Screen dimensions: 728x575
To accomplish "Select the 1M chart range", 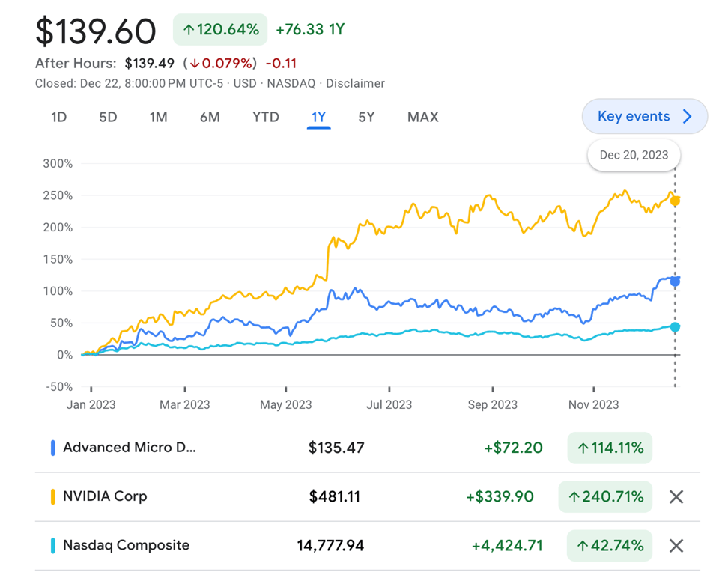I will click(x=158, y=117).
